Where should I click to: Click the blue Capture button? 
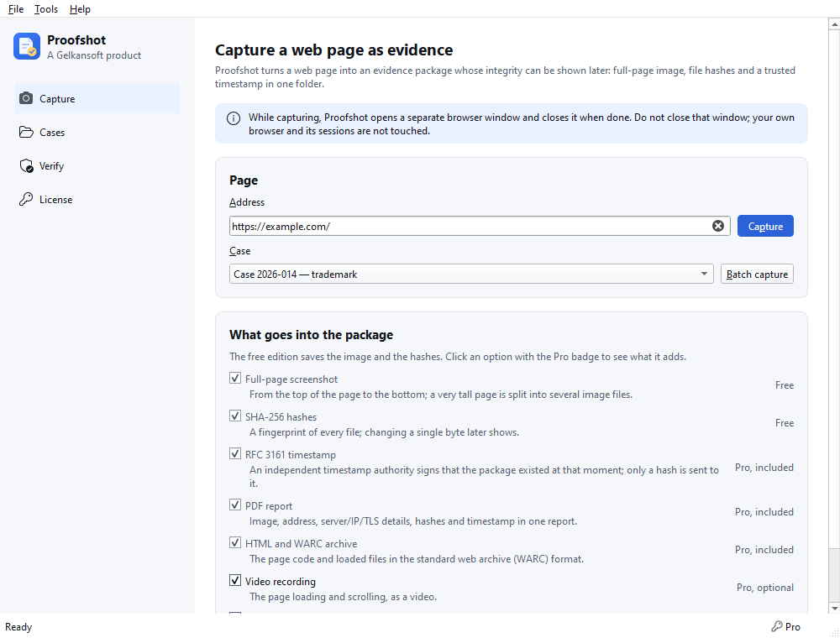[765, 226]
